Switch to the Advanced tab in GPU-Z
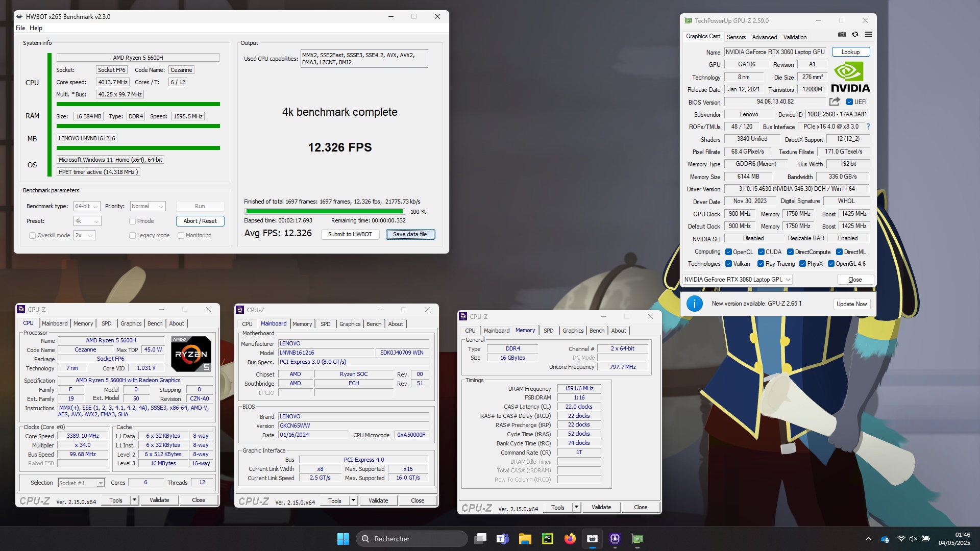Screen dimensions: 980x551 (764, 37)
